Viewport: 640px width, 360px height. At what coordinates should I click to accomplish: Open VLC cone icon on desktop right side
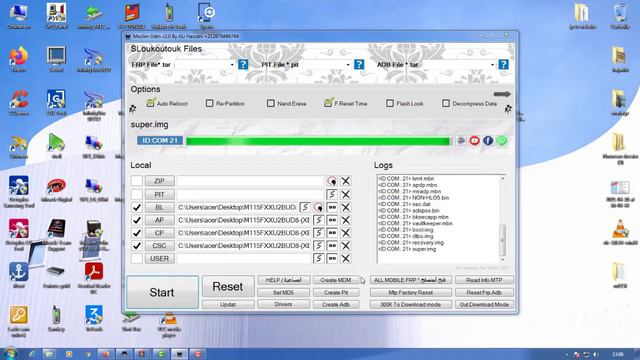(x=620, y=232)
